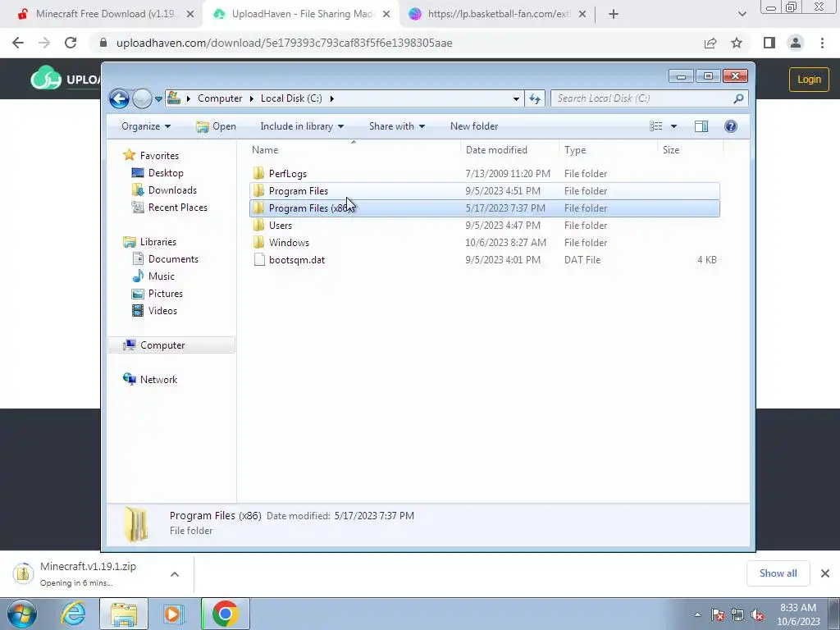Screen dimensions: 840x630
Task: Click Local Disk (C:) in address breadcrumb
Action: click(x=291, y=98)
